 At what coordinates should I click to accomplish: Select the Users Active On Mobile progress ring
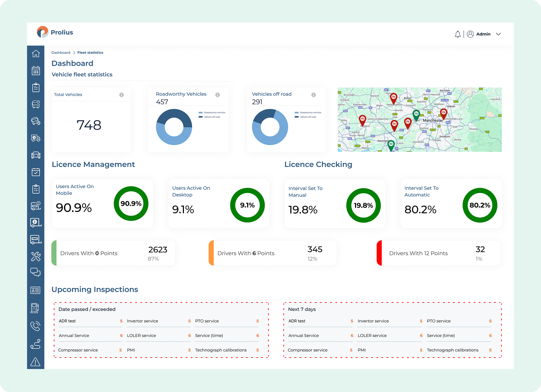131,203
